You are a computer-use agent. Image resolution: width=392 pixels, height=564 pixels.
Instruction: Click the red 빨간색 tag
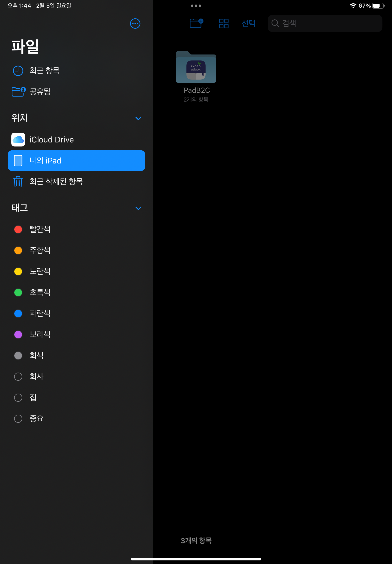point(18,229)
